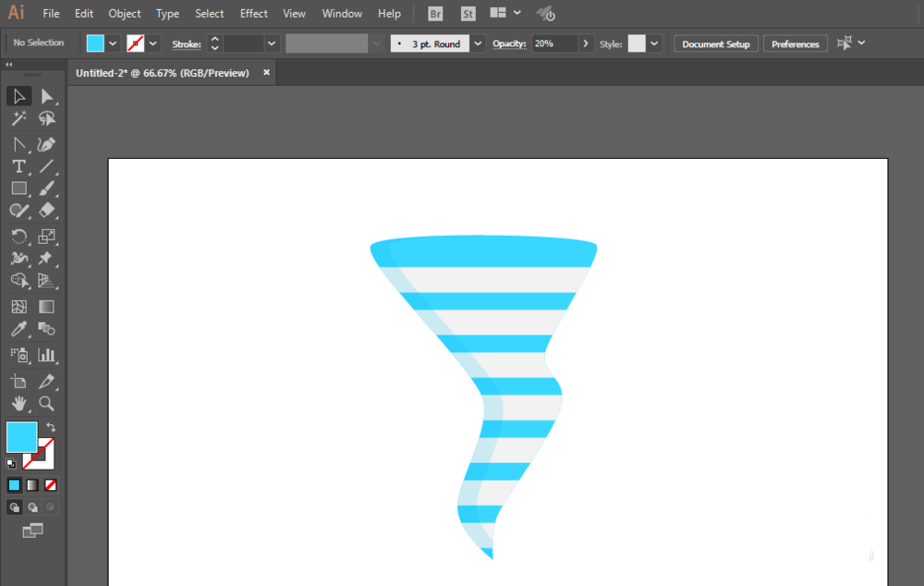Open Adobe Stock via St icon
The width and height of the screenshot is (924, 586).
pyautogui.click(x=468, y=14)
